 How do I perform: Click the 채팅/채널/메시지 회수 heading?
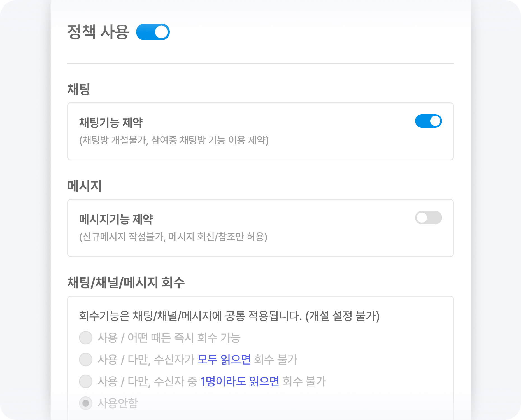(126, 282)
